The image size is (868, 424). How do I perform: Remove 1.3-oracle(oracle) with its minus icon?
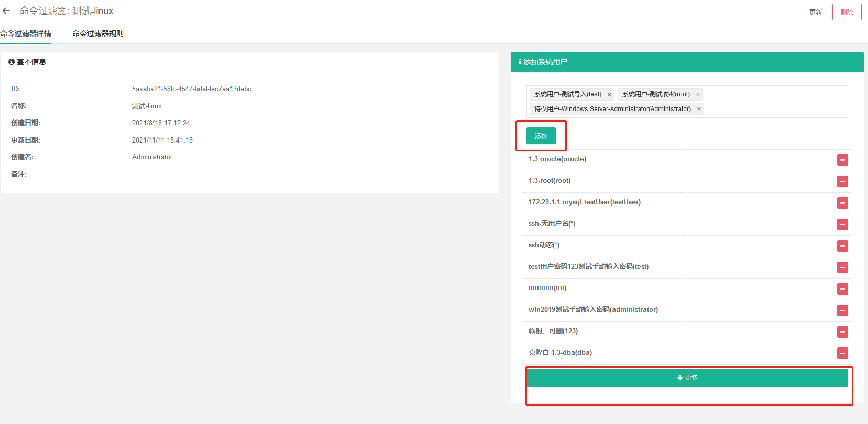click(842, 160)
